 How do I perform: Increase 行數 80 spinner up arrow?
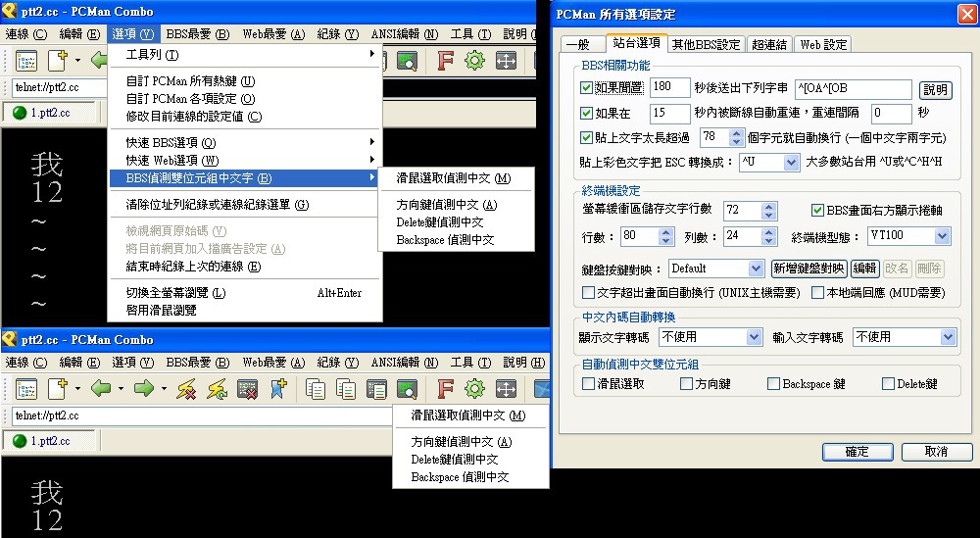tap(665, 232)
